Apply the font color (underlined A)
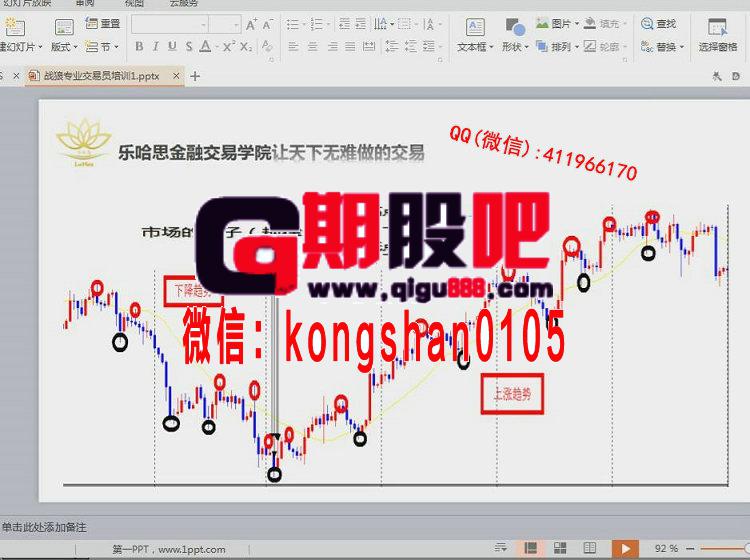Image resolution: width=750 pixels, height=560 pixels. 205,46
